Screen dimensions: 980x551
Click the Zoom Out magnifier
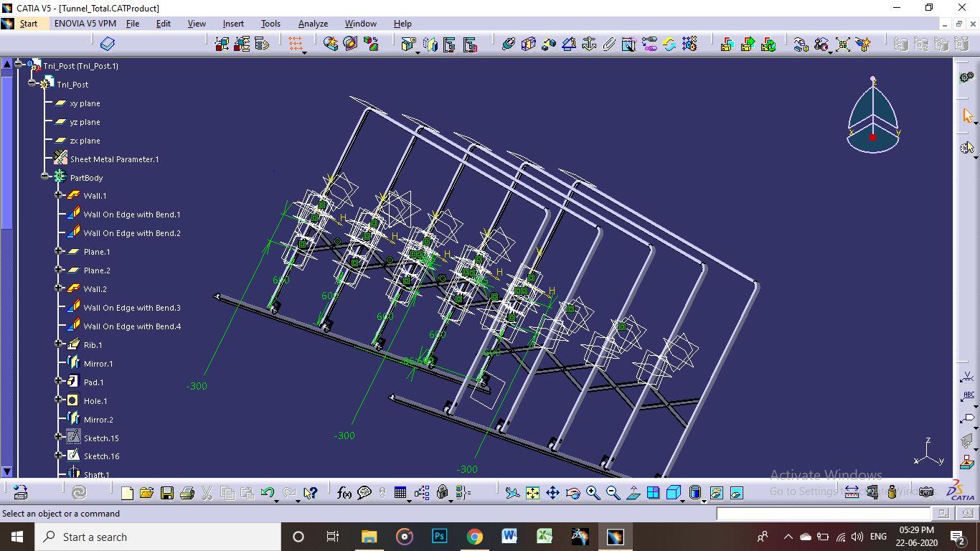(613, 493)
